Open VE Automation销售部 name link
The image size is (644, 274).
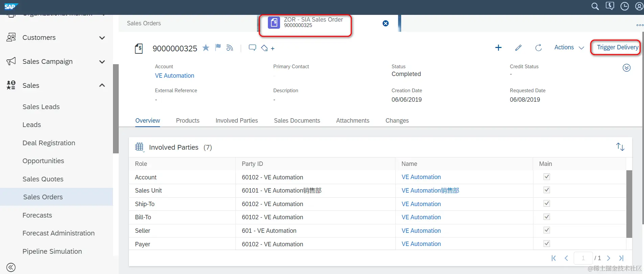click(430, 191)
